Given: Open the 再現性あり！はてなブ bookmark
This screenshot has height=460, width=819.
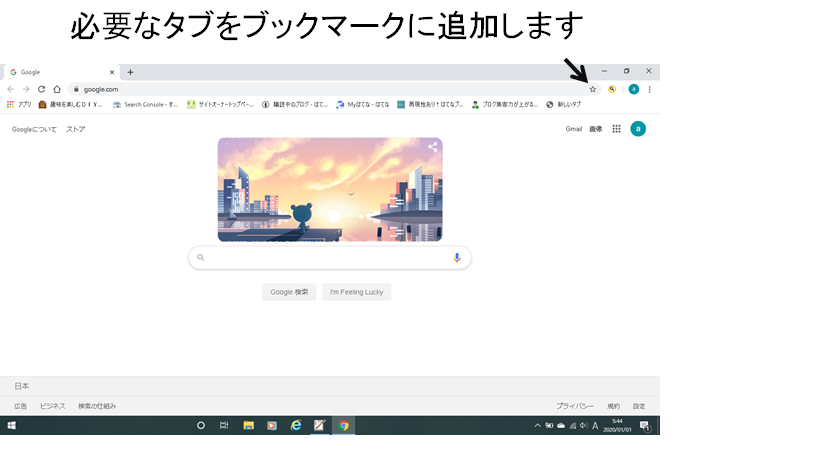Looking at the screenshot, I should [x=430, y=104].
